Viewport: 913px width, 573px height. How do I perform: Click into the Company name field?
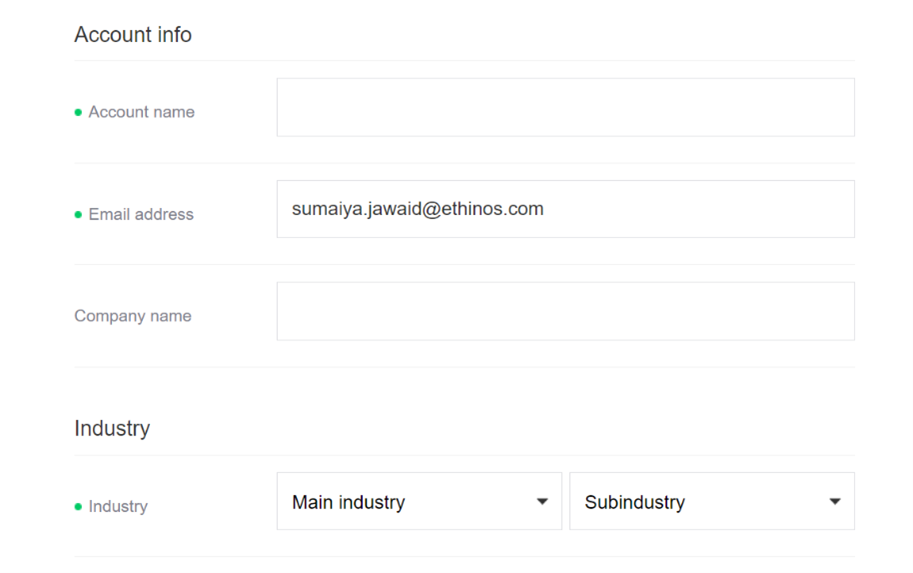pos(565,311)
